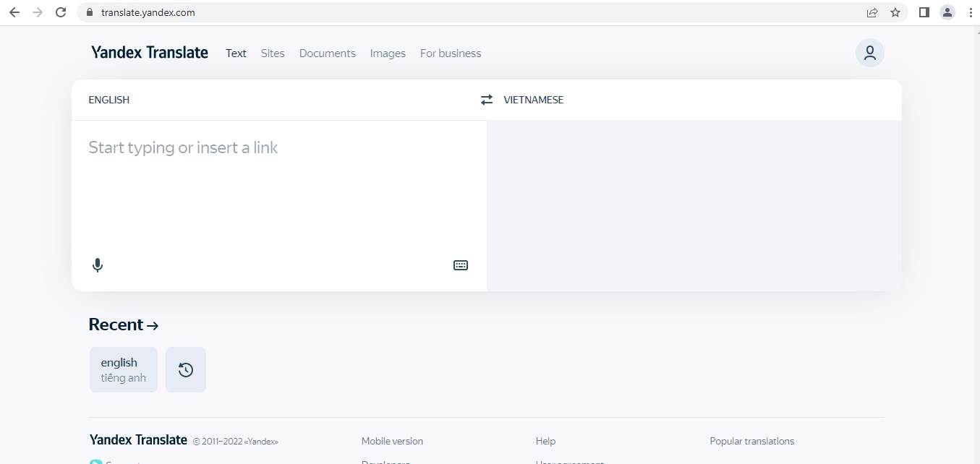Reload the page with refresh icon
The width and height of the screenshot is (980, 464).
[x=61, y=12]
